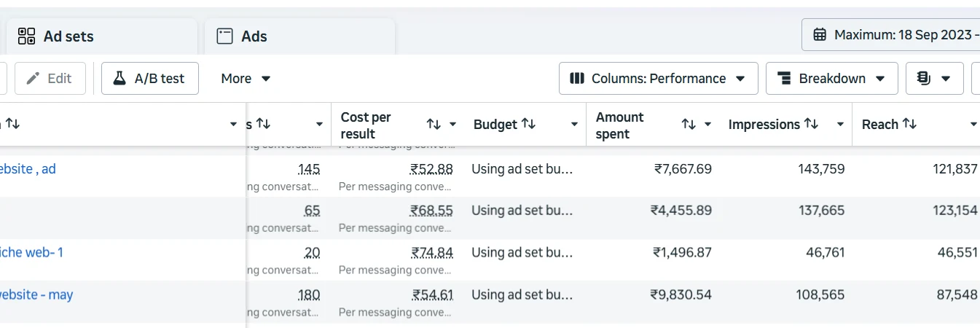Click the columns icon beside Columns: Performance
The height and width of the screenshot is (328, 980).
(577, 78)
